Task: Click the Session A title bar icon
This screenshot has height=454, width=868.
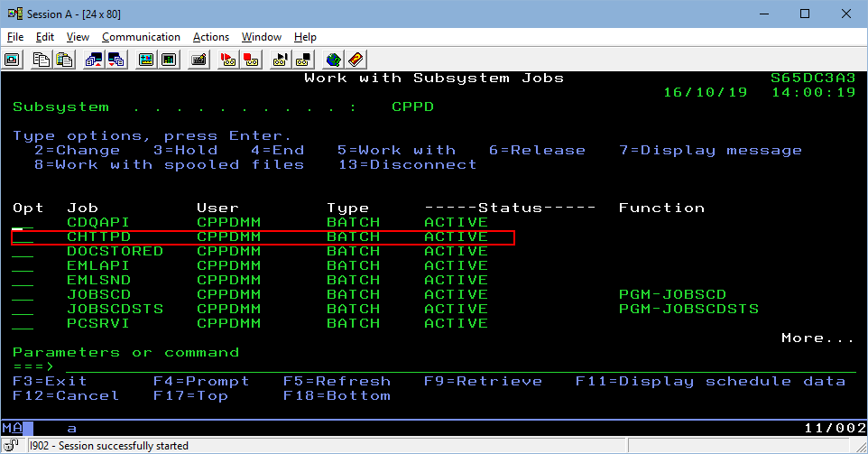Action: click(x=15, y=14)
